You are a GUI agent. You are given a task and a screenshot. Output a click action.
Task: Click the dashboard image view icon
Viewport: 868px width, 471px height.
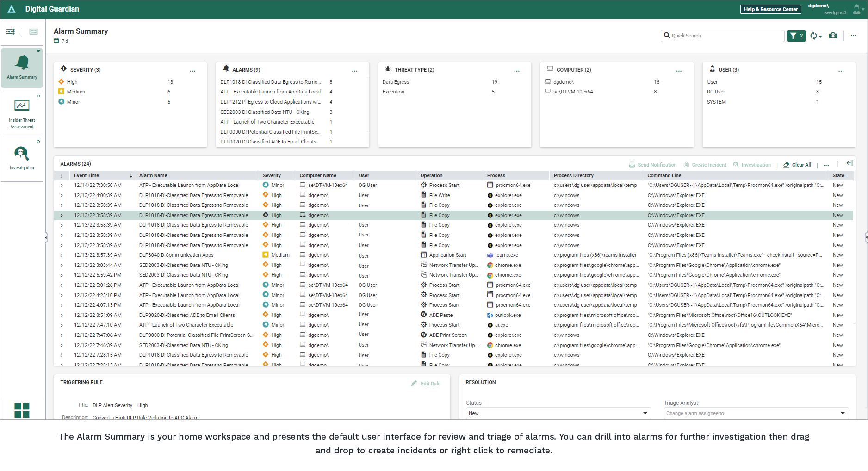[x=33, y=32]
